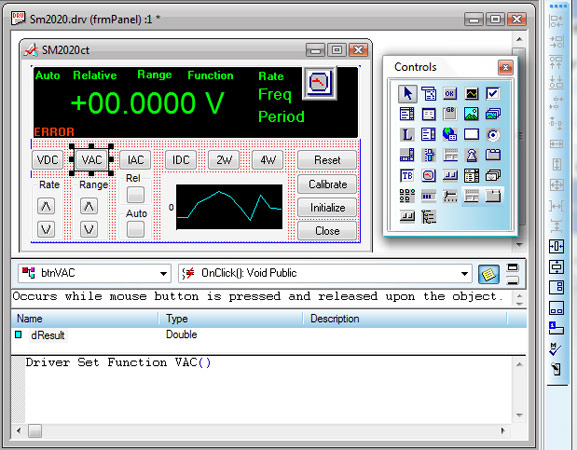Viewport: 577px width, 450px height.
Task: Pick the OK button control in Controls palette
Action: [450, 93]
